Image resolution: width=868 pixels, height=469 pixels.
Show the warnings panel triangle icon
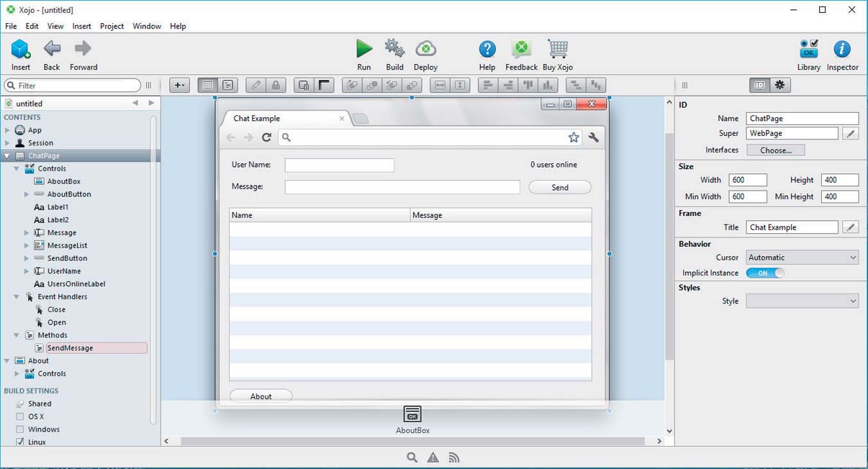(433, 457)
